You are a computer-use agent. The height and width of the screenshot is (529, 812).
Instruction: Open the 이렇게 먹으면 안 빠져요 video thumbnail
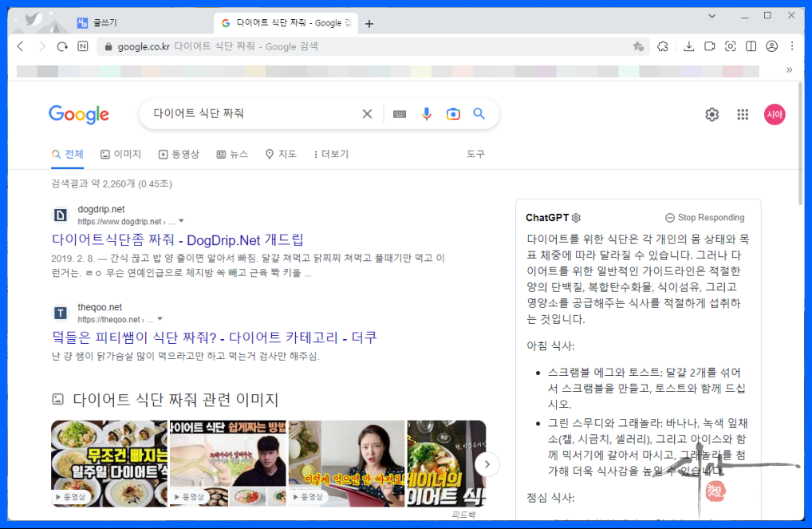point(347,464)
